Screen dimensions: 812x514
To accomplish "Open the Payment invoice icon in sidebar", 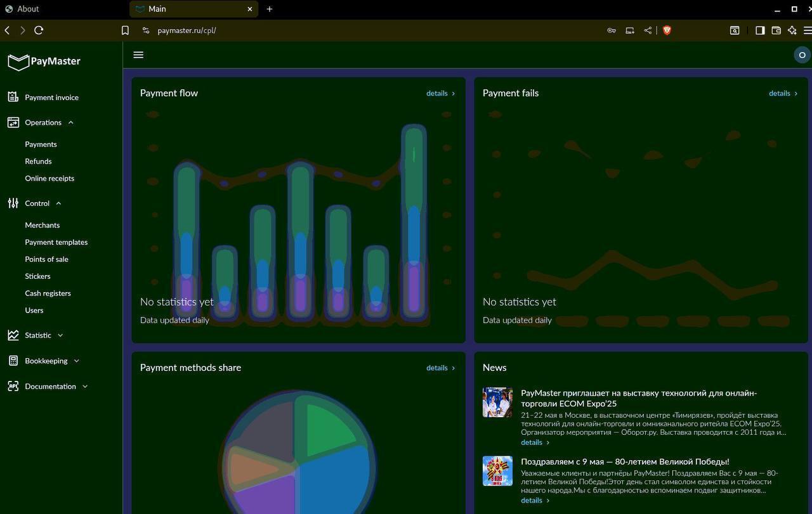I will [x=13, y=97].
